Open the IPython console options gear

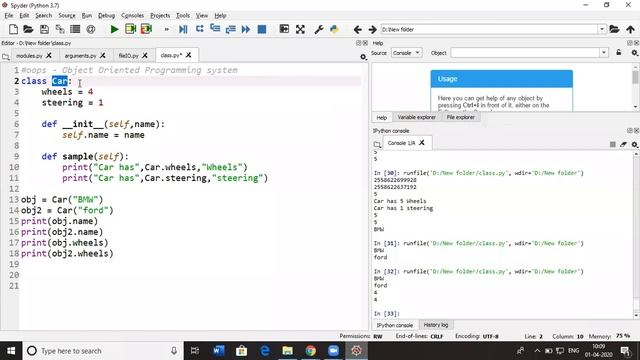coord(635,144)
